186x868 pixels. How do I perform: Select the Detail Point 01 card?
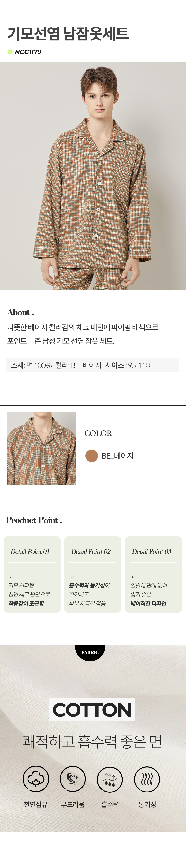click(x=32, y=574)
